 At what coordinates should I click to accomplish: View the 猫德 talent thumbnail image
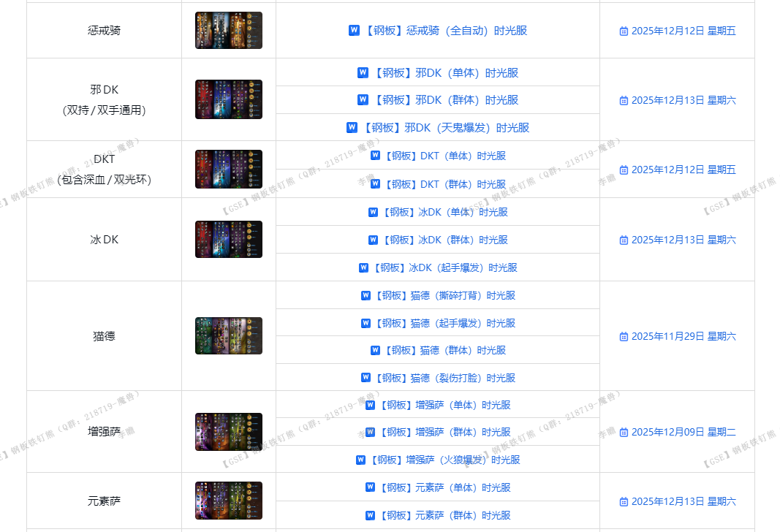coord(228,336)
